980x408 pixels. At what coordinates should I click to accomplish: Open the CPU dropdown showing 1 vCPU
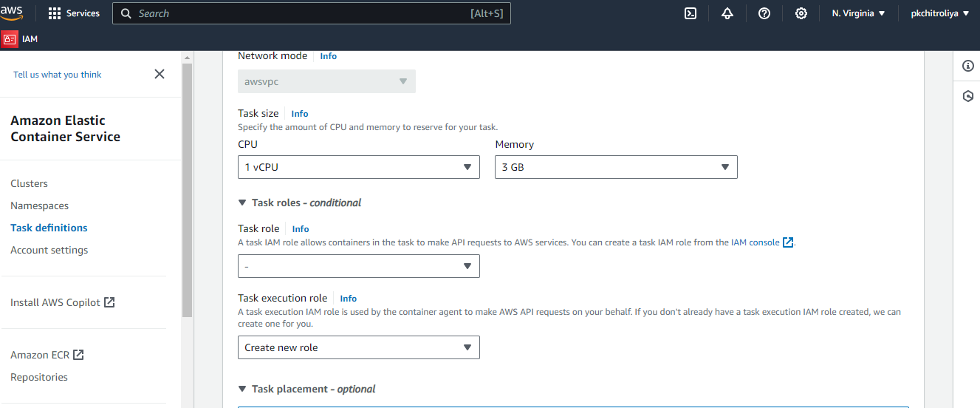[359, 167]
